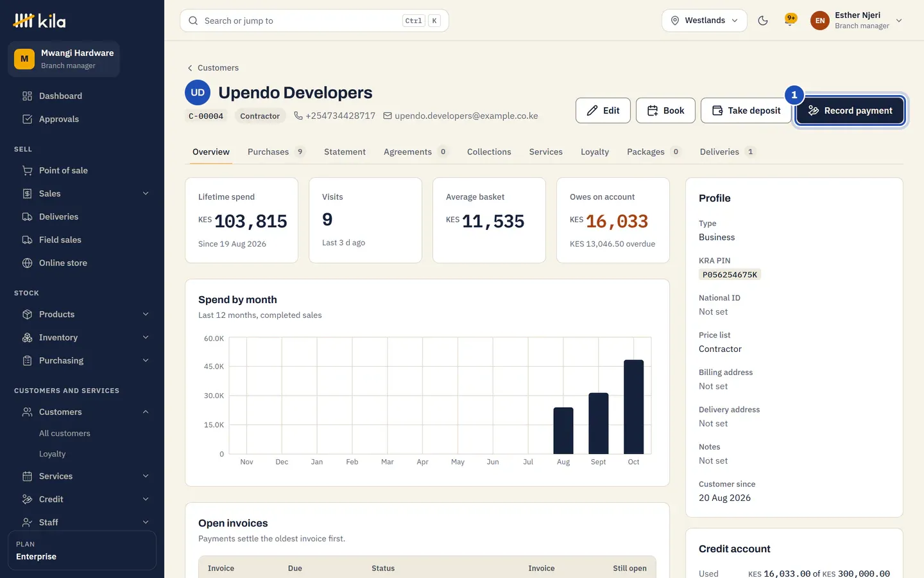Go to Approvals in sidebar

pos(82,119)
